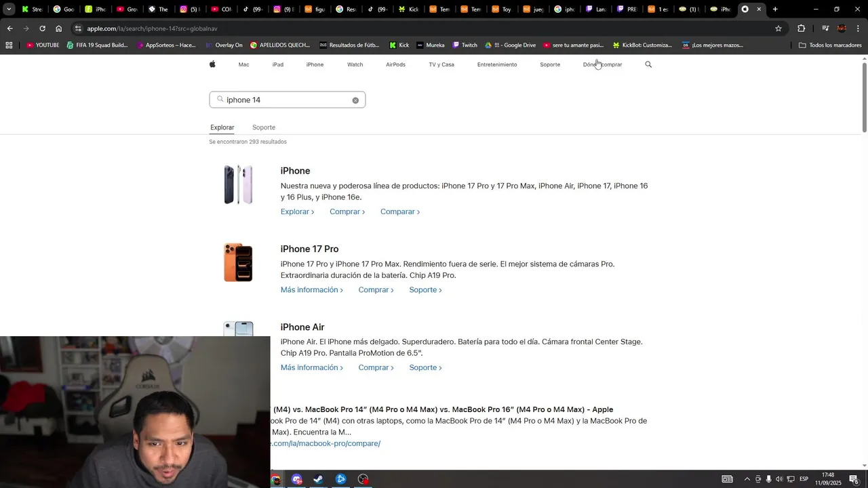Switch to the Soporte results tab
Image resolution: width=868 pixels, height=488 pixels.
[x=264, y=127]
